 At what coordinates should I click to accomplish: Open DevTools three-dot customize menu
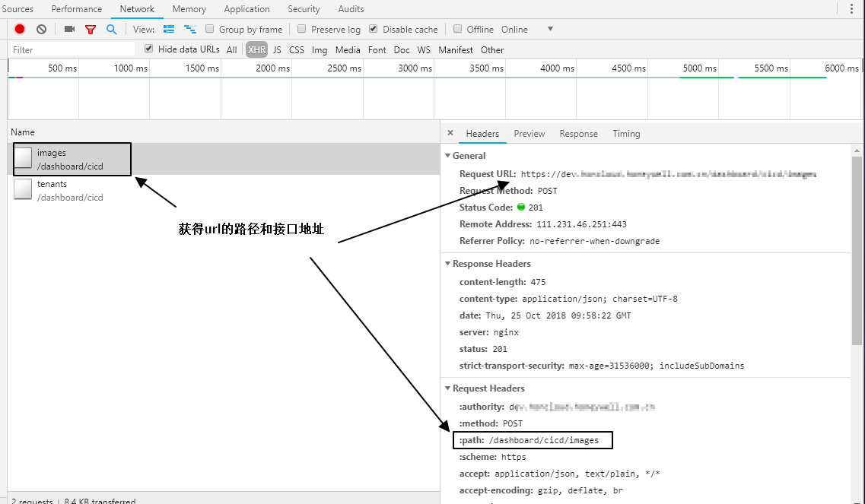pyautogui.click(x=852, y=9)
